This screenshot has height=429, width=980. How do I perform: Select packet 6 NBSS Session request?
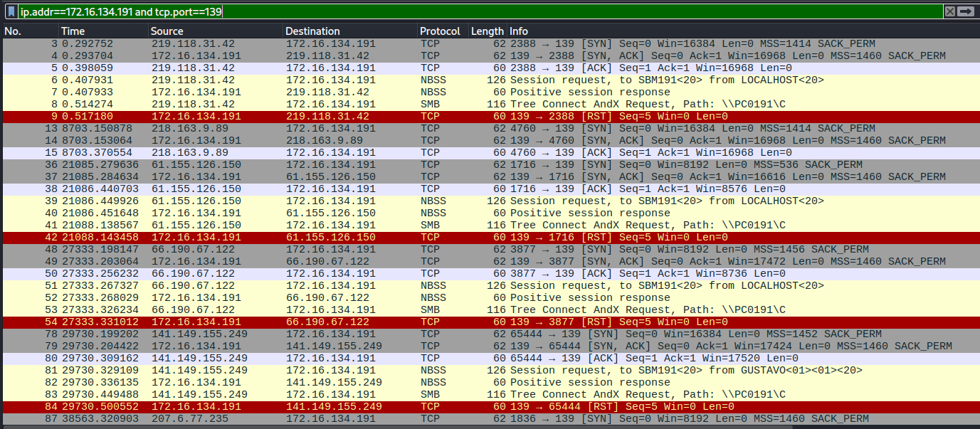point(490,80)
